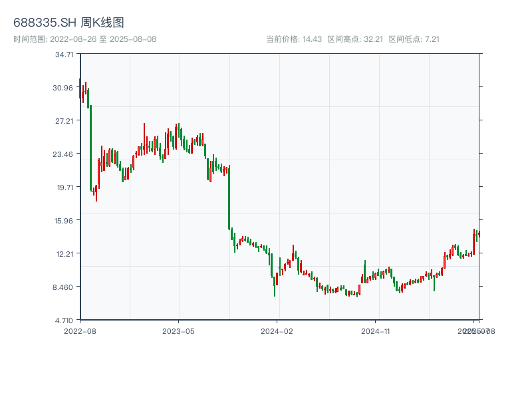Click the 2024-02 x-axis date label
Viewport: 532px width, 399px height.
pyautogui.click(x=277, y=331)
